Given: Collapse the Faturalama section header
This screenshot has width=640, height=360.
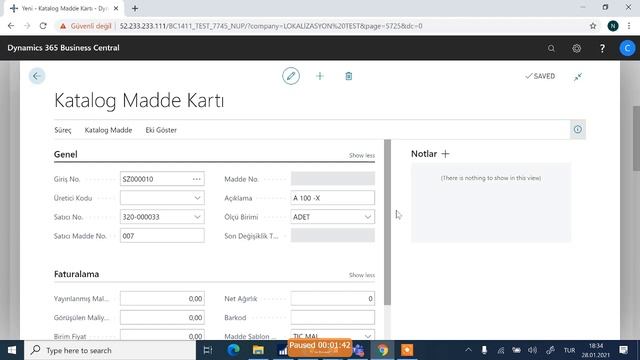Looking at the screenshot, I should coord(76,274).
